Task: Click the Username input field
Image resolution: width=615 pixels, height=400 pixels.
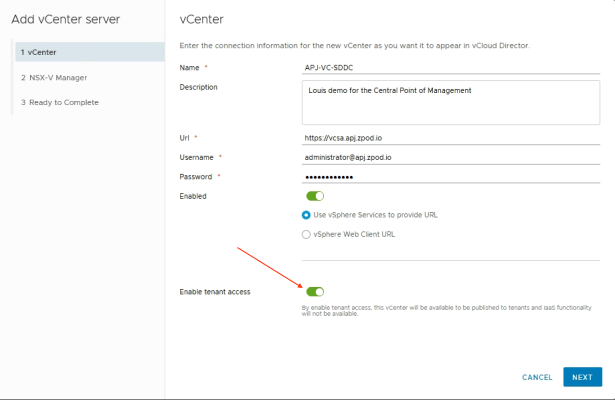Action: (450, 157)
